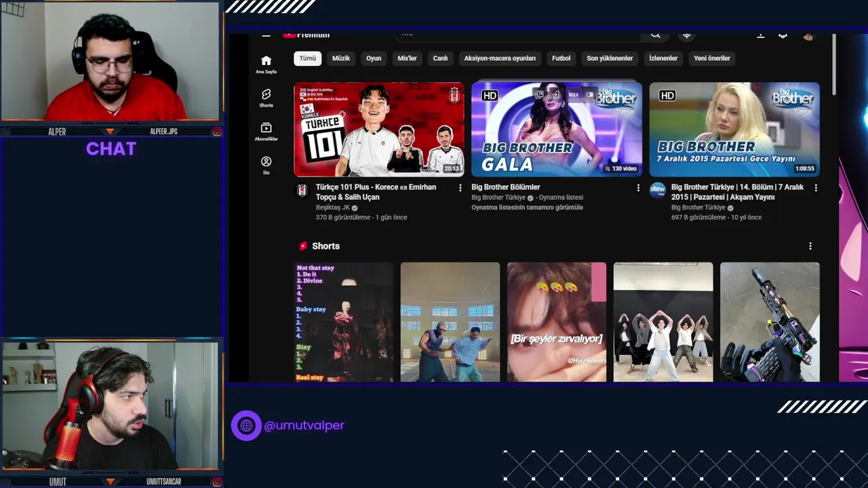Open the Big Brother 7 Aralık 2015 thumbnail
This screenshot has width=868, height=488.
point(734,129)
